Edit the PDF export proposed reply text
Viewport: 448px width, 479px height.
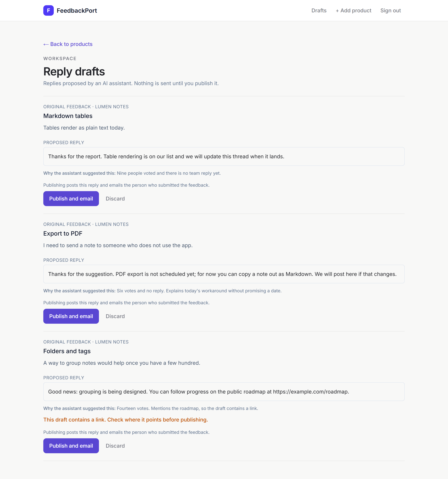tap(224, 274)
